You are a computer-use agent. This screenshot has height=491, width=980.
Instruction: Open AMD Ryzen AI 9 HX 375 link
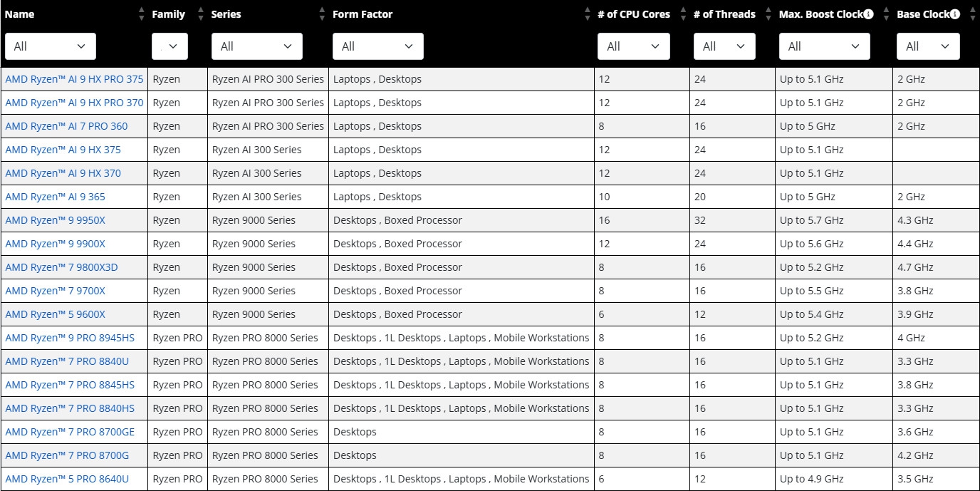(63, 150)
